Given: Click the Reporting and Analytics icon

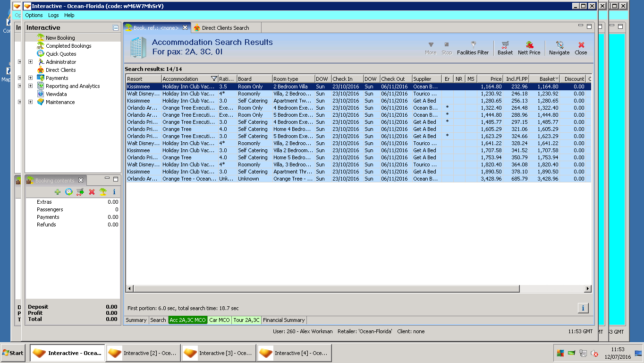Looking at the screenshot, I should (41, 86).
